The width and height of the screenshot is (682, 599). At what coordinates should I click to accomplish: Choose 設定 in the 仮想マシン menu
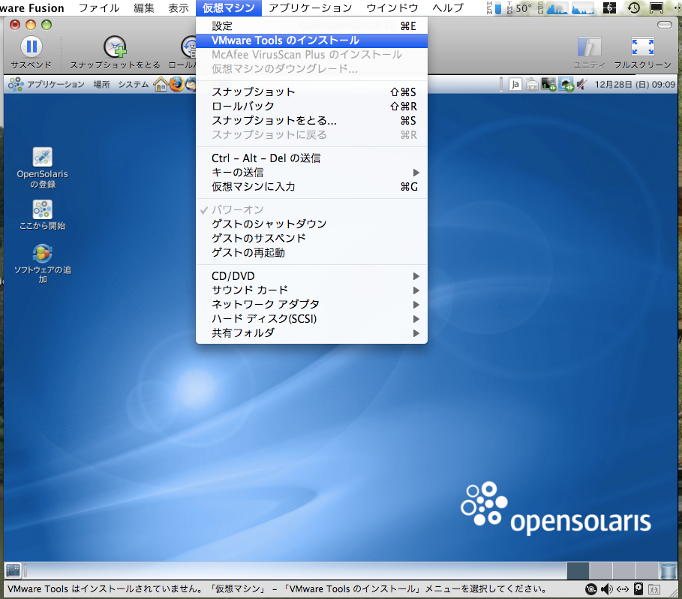coord(311,26)
